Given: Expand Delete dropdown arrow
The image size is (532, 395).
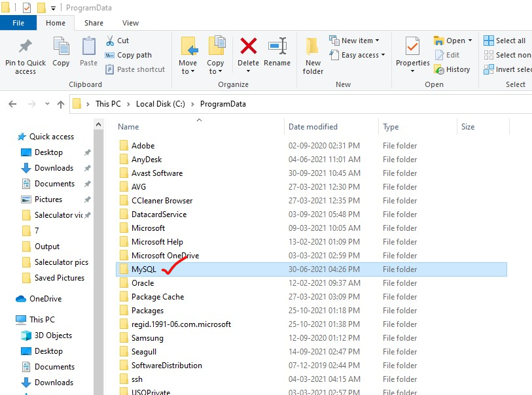Looking at the screenshot, I should (249, 71).
